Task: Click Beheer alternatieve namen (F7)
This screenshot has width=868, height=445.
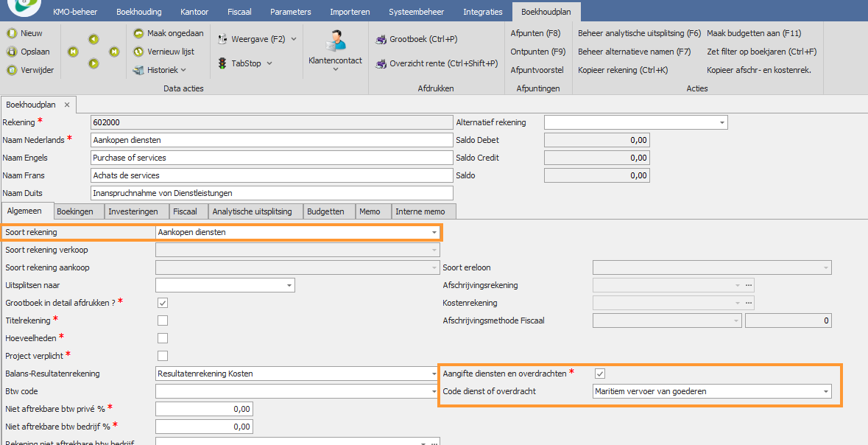Action: 635,52
